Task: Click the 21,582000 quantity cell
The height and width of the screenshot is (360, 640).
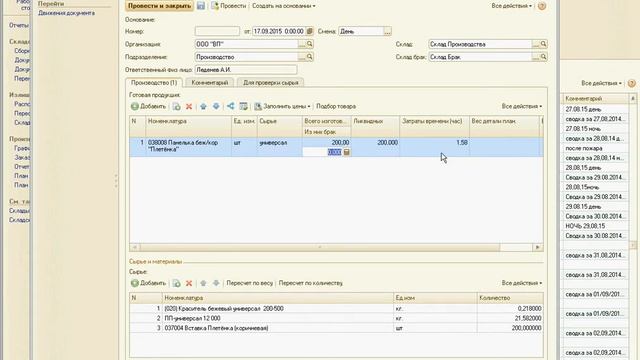Action: tap(510, 318)
